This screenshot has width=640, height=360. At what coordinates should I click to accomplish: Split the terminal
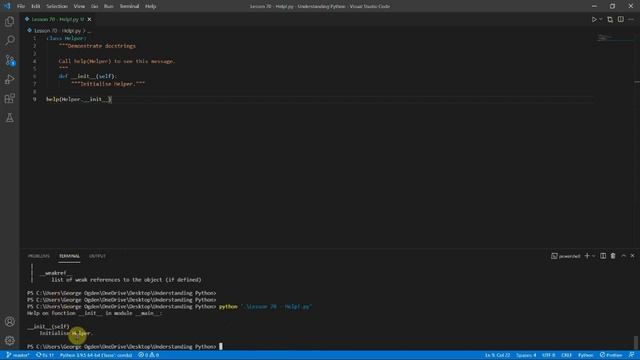pyautogui.click(x=603, y=256)
